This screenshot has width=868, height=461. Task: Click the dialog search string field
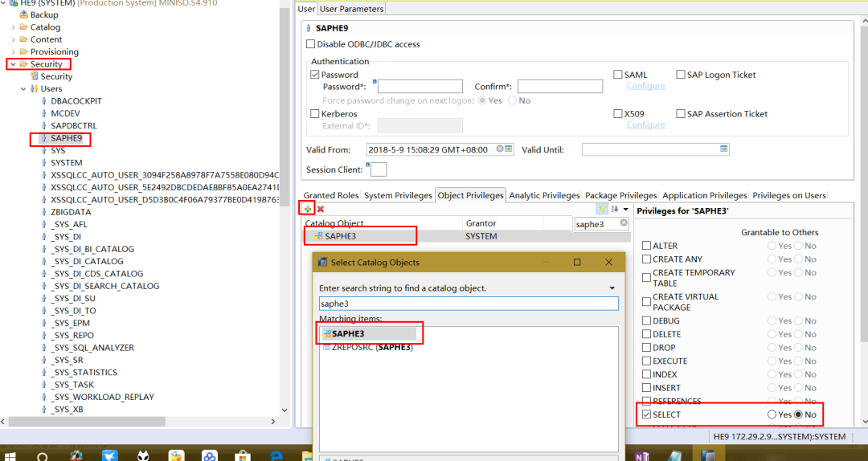point(469,304)
